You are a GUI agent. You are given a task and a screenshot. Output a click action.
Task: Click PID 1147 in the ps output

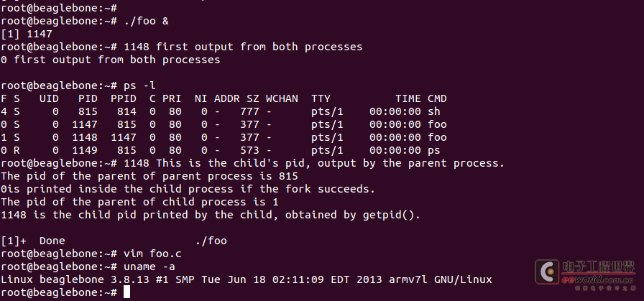click(85, 124)
